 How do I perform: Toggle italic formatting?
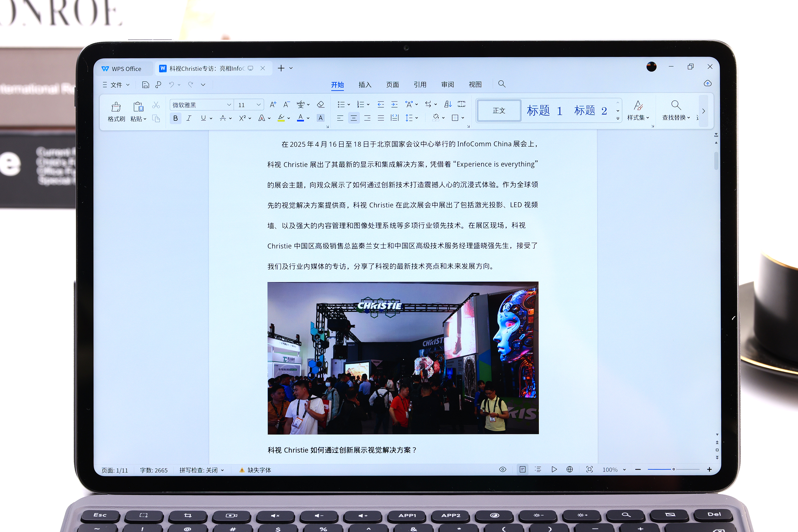[189, 118]
